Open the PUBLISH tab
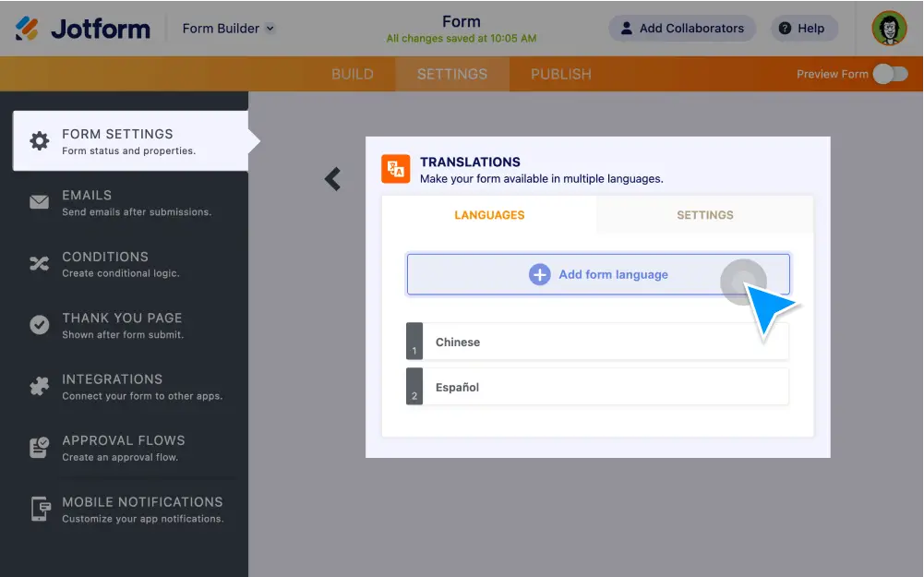924x577 pixels. click(x=559, y=74)
